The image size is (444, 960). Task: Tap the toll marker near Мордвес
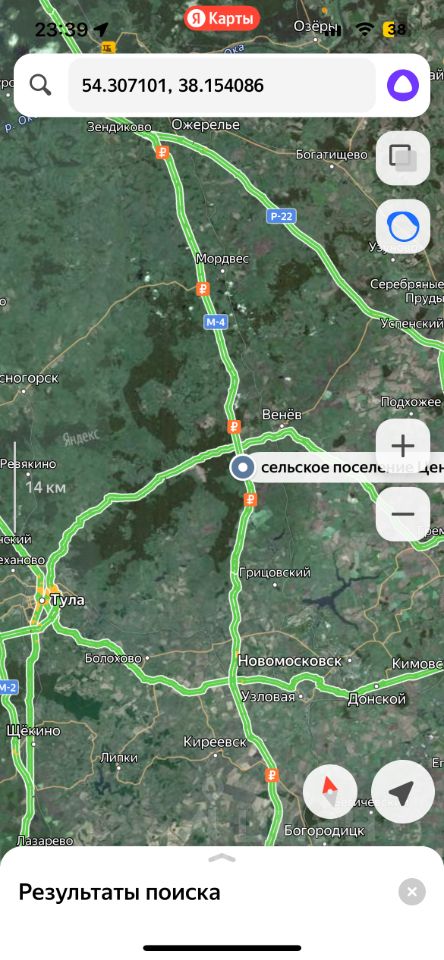(203, 288)
